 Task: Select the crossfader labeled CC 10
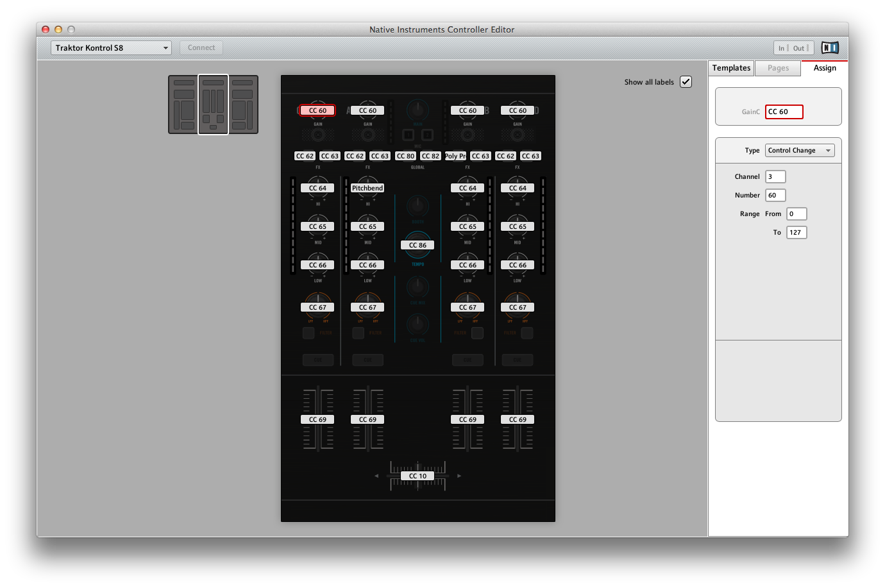tap(417, 476)
